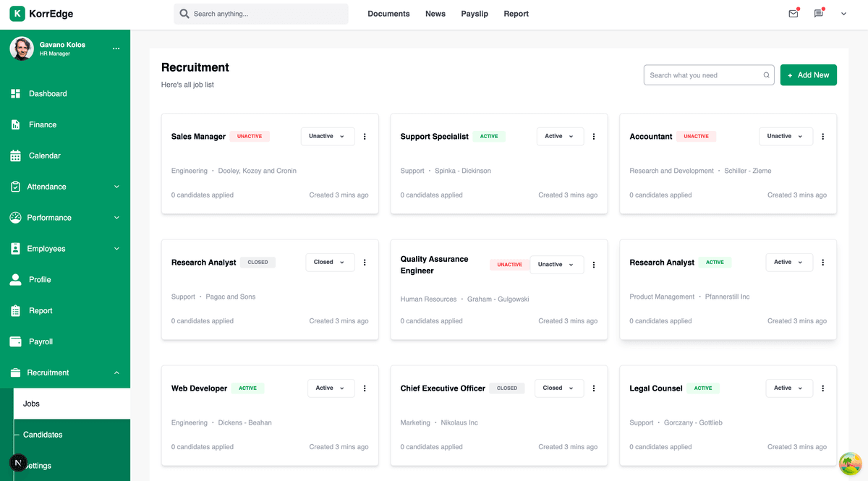
Task: Click the Add New button
Action: point(808,75)
